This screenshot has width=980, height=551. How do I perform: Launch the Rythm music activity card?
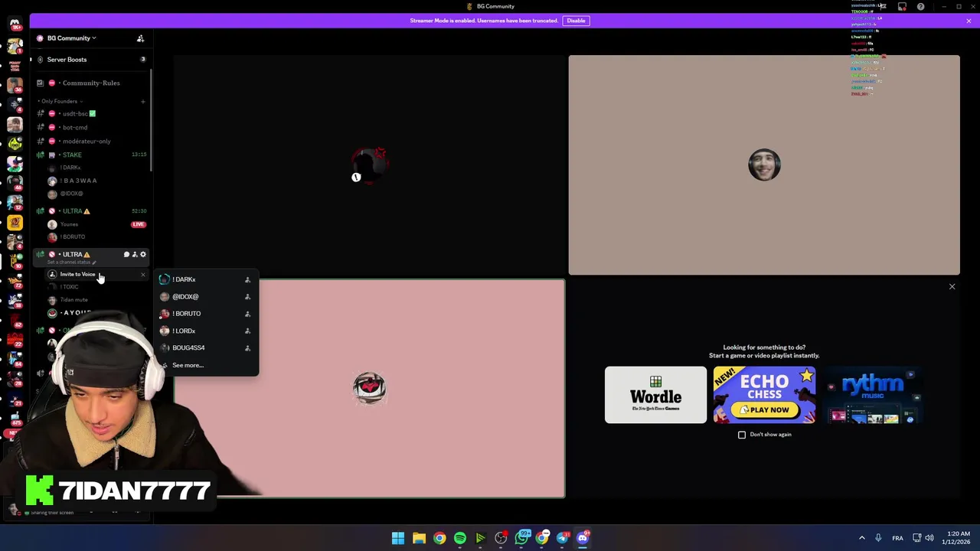click(x=873, y=395)
